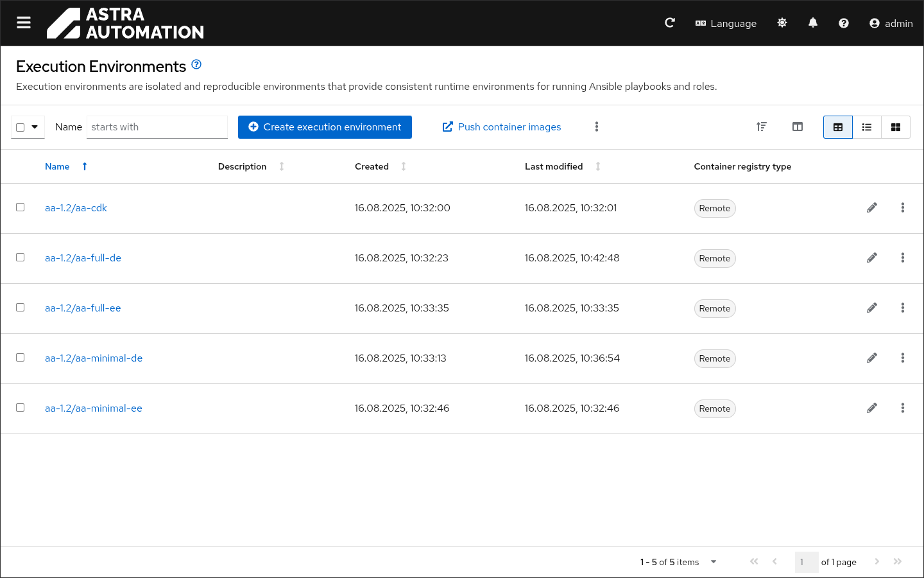Screen dimensions: 924x578
Task: Toggle the theme brightness icon
Action: coord(782,23)
